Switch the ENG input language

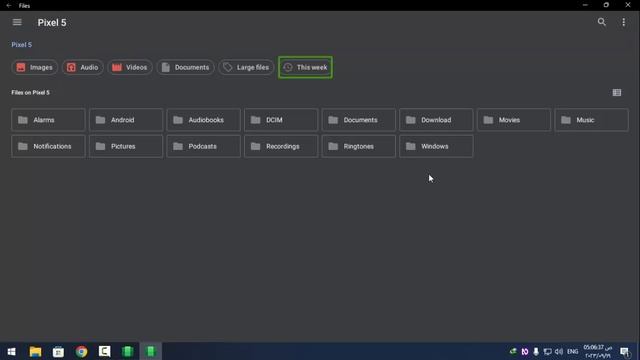click(x=573, y=351)
